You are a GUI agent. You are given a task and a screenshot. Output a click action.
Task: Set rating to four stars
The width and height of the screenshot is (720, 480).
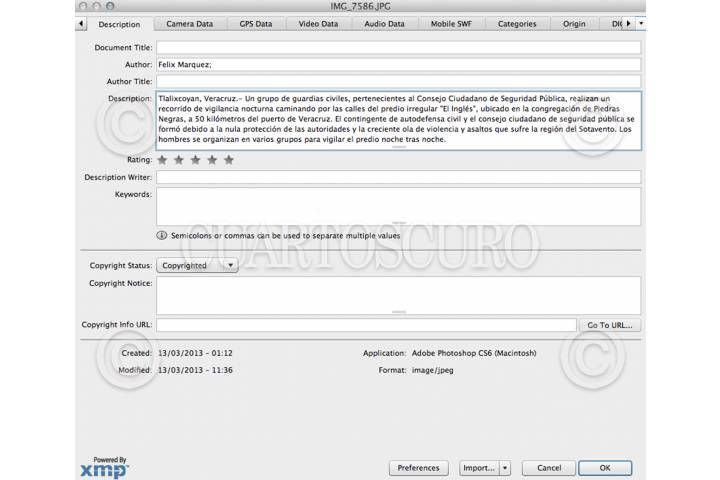pos(212,159)
